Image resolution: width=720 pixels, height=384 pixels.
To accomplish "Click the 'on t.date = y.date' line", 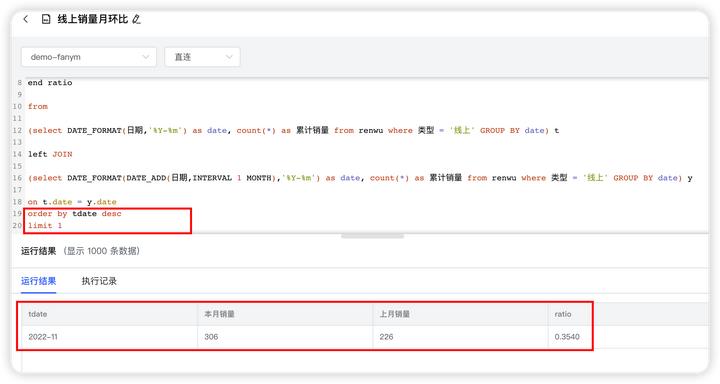I will [72, 202].
